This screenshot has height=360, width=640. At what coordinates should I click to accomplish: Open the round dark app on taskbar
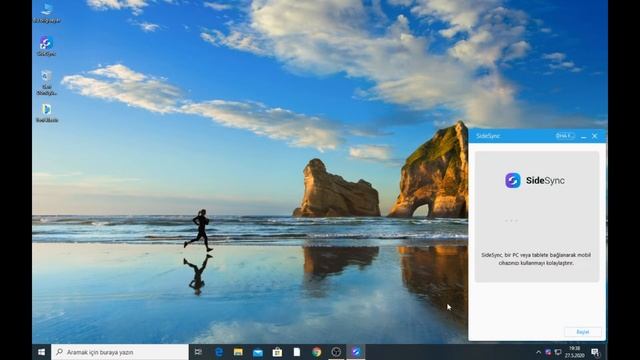tap(336, 352)
